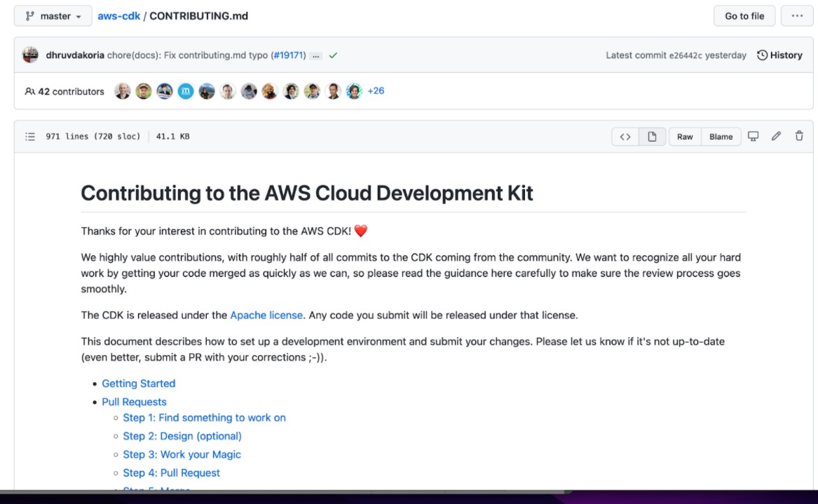818x504 pixels.
Task: View file History
Action: (779, 55)
